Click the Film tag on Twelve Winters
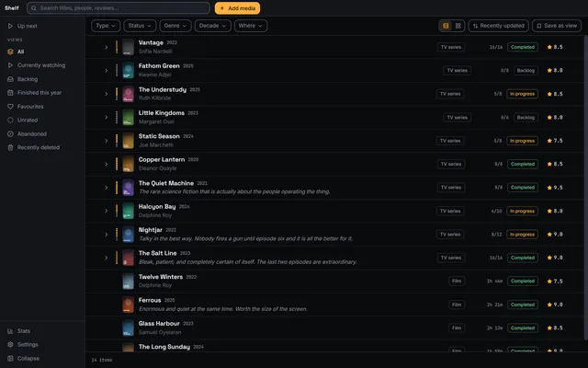The width and height of the screenshot is (588, 368). tap(457, 281)
